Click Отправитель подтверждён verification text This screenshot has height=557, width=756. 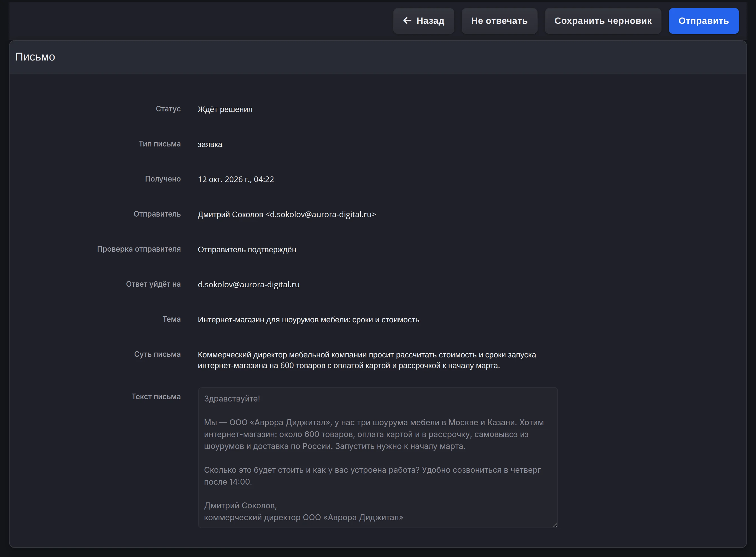tap(247, 249)
